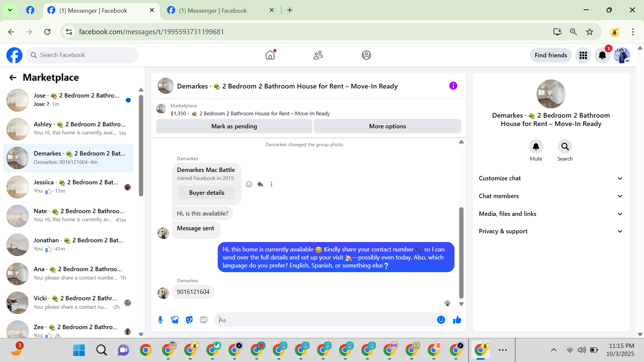Viewport: 644px width, 362px height.
Task: Open Jose's unread conversation
Action: point(68,100)
